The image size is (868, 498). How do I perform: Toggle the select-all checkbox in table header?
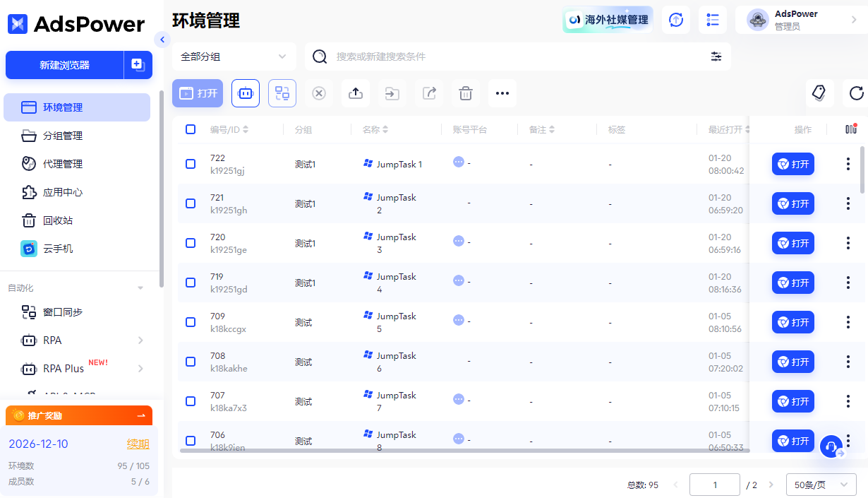(x=190, y=129)
